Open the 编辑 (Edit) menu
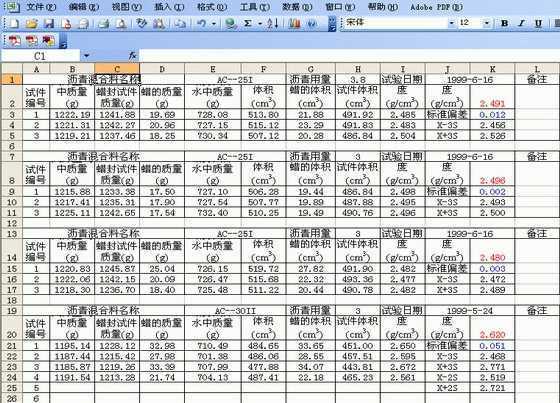Image resolution: width=560 pixels, height=403 pixels. click(x=84, y=6)
